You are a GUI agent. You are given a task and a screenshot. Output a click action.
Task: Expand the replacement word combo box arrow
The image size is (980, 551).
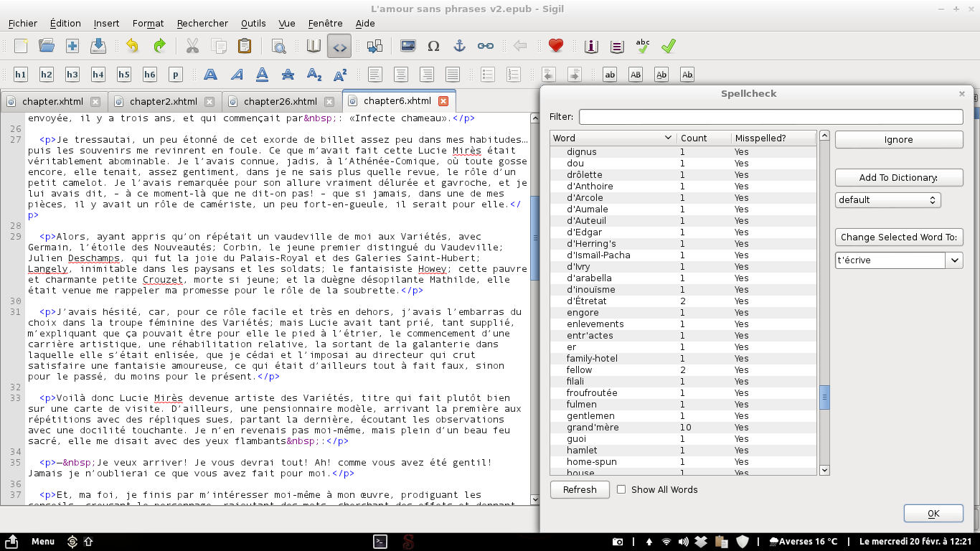(954, 260)
